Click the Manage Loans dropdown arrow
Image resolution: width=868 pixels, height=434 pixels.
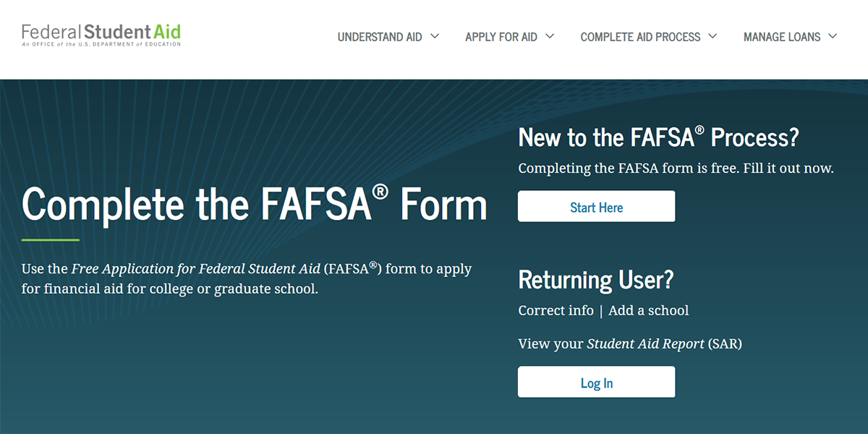[833, 36]
